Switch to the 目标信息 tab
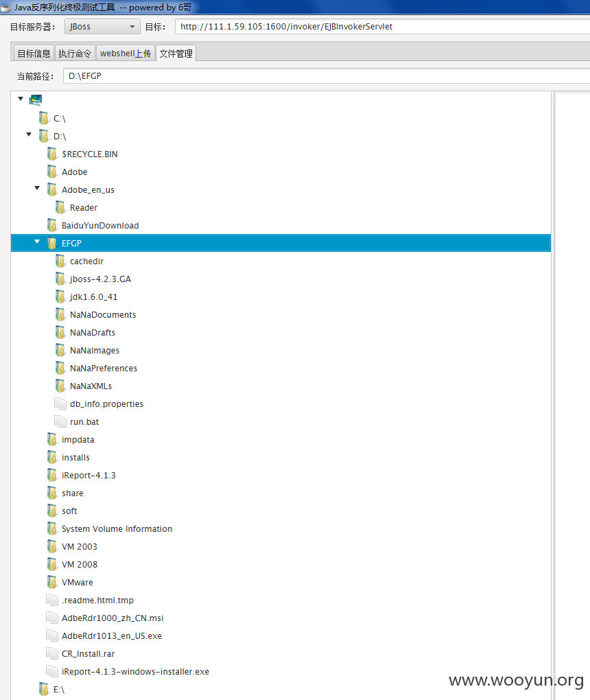Image resolution: width=590 pixels, height=700 pixels. point(34,54)
